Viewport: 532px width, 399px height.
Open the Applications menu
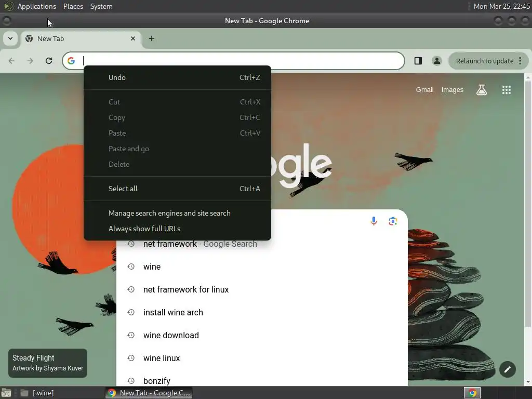(x=37, y=6)
